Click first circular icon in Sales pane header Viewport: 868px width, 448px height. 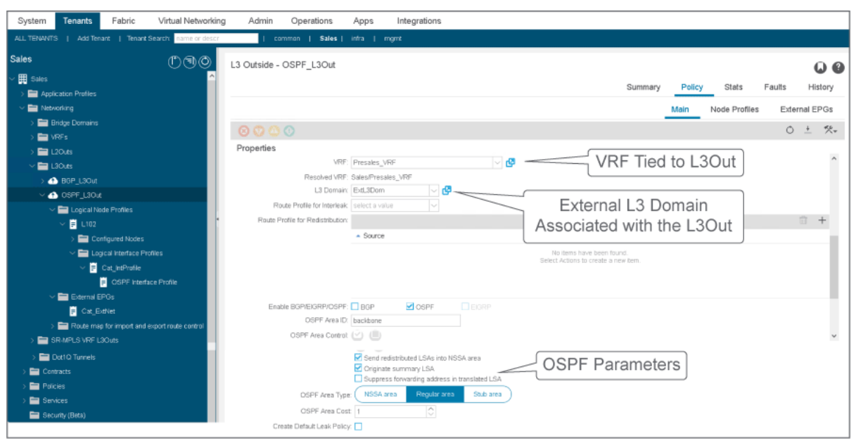(x=175, y=62)
